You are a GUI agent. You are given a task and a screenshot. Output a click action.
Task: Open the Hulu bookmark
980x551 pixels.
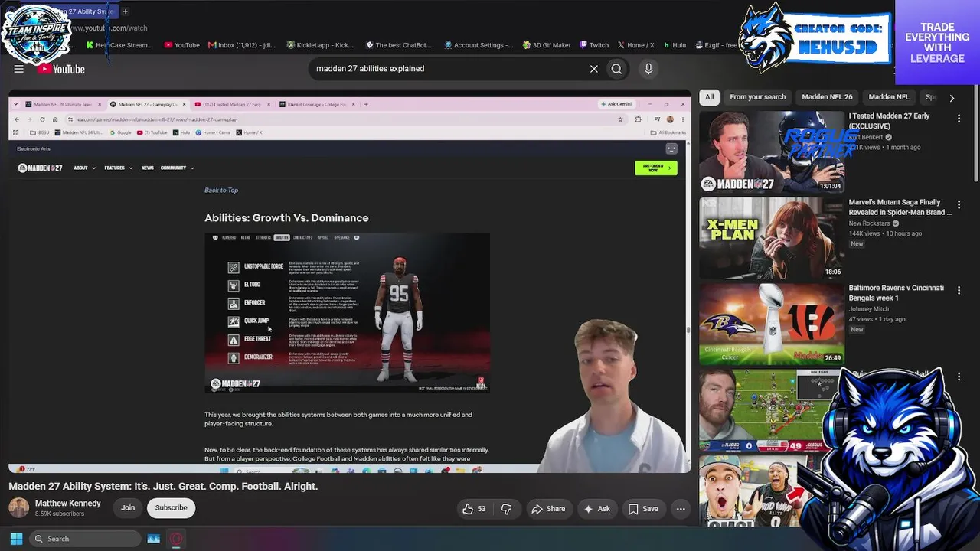pos(675,45)
